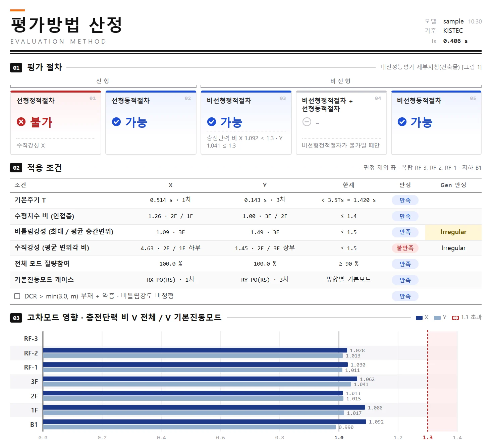Click the dark blue X legend swatch
This screenshot has width=493, height=448.
click(419, 318)
